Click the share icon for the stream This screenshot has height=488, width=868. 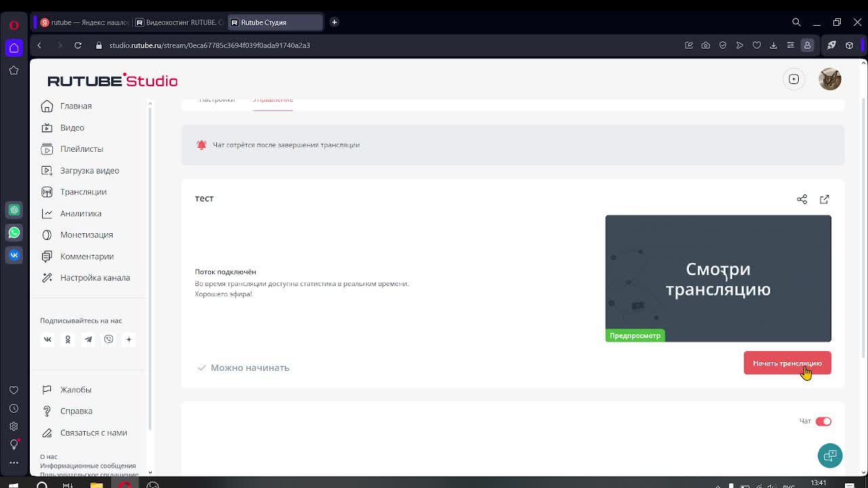[802, 199]
